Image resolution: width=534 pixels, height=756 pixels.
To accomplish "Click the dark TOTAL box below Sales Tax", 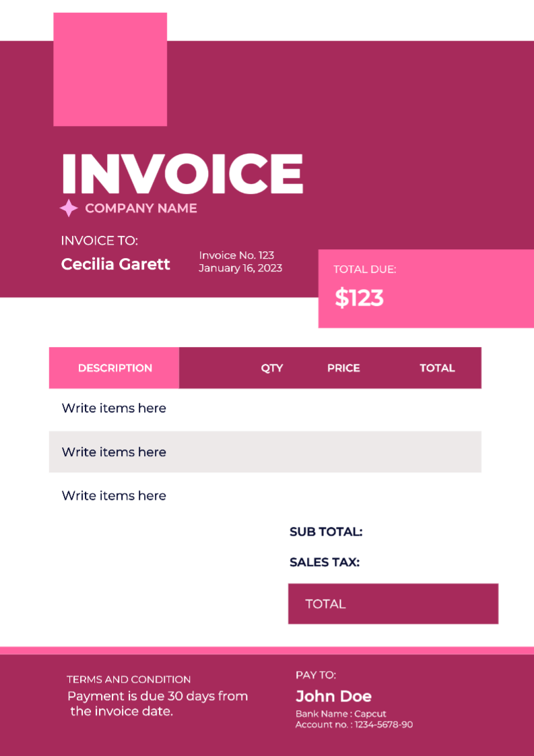I will [393, 604].
